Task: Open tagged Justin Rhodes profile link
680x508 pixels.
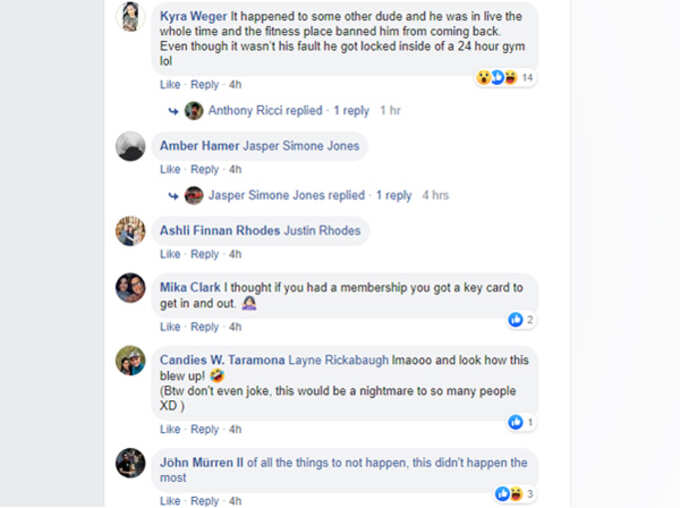Action: click(x=322, y=231)
